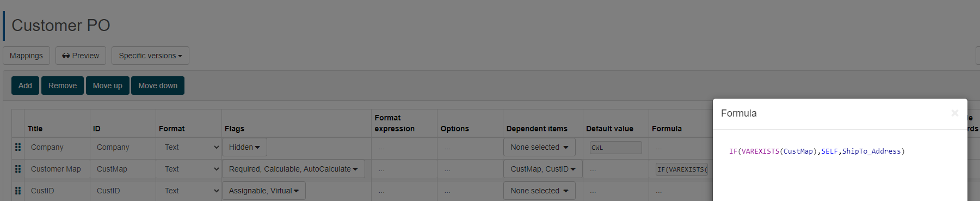
Task: Click the Remove button
Action: pyautogui.click(x=63, y=86)
